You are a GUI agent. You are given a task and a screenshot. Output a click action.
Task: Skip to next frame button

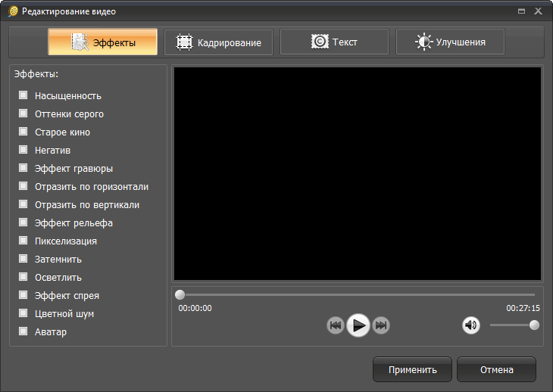pos(381,325)
